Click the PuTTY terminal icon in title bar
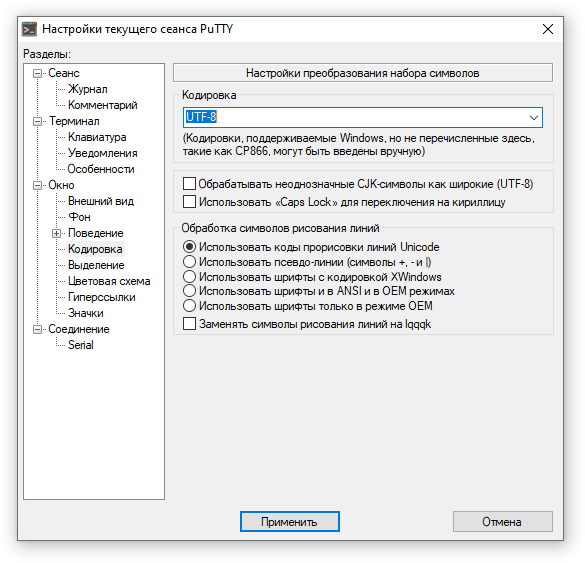This screenshot has width=585, height=563. pos(29,29)
